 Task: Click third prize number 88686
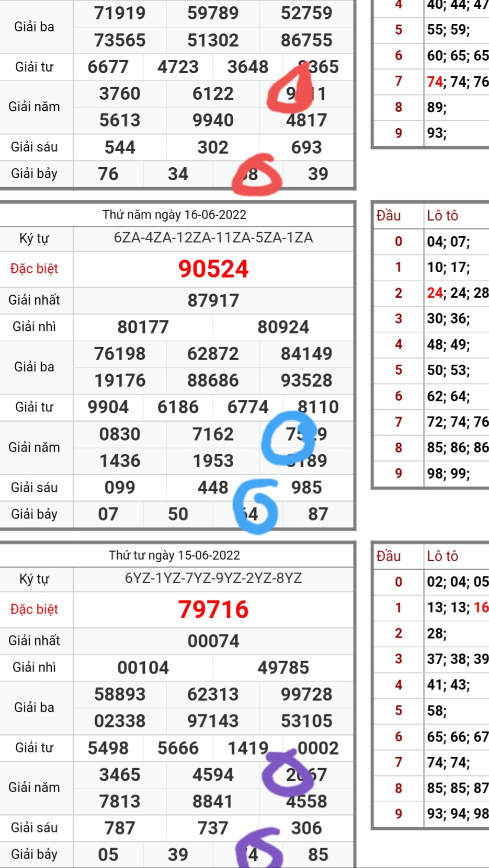[213, 380]
